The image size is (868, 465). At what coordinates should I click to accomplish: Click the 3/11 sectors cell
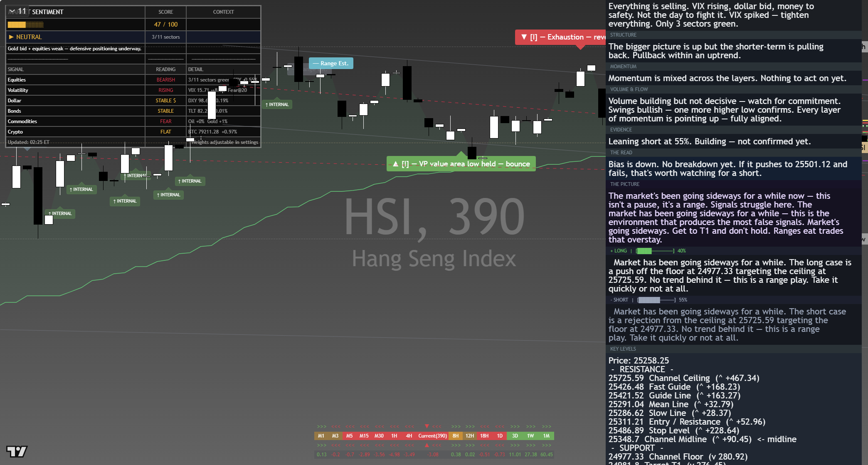pos(165,37)
